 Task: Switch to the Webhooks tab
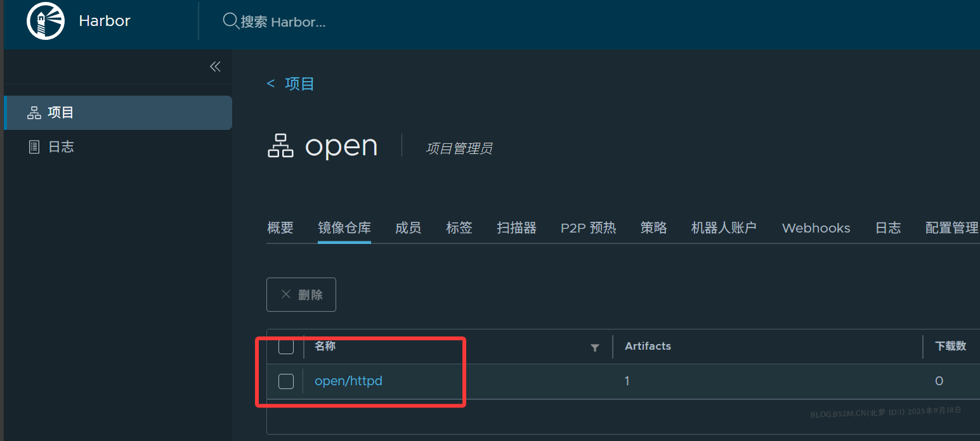(x=816, y=227)
